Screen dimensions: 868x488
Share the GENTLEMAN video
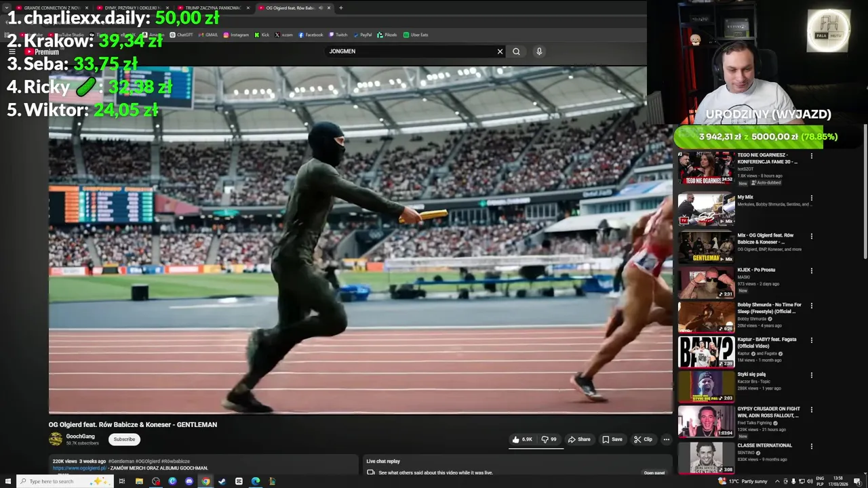[x=579, y=439]
